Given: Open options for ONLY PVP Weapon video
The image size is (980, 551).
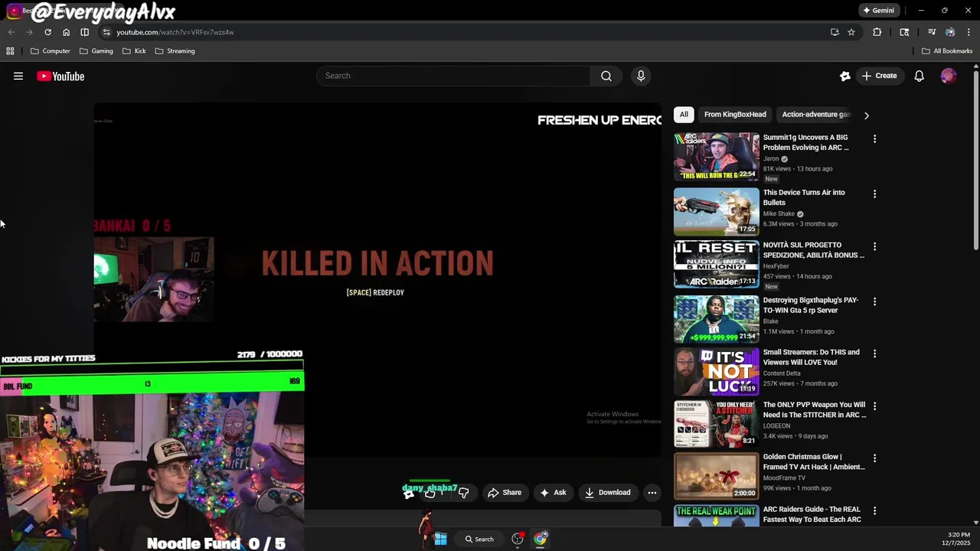Looking at the screenshot, I should [x=874, y=406].
